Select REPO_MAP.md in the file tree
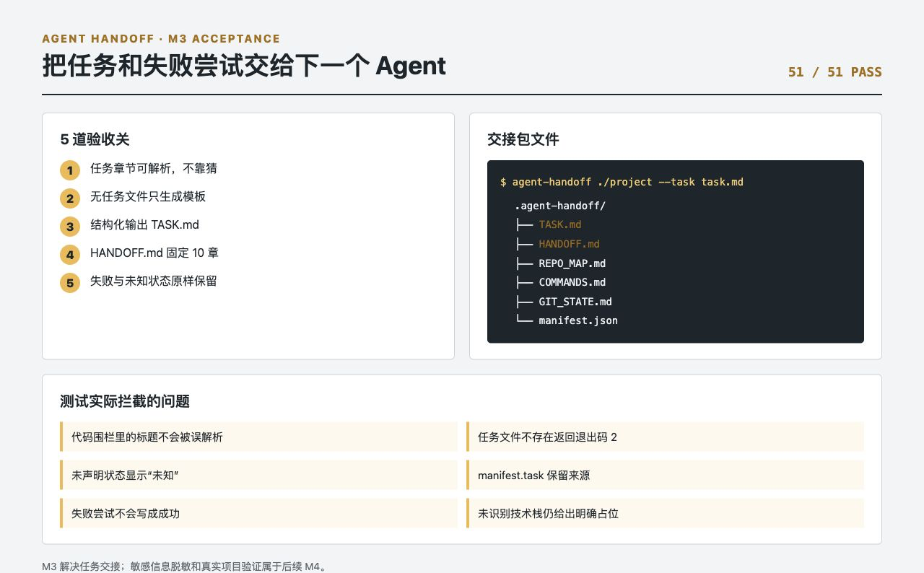Image resolution: width=924 pixels, height=573 pixels. pos(572,263)
